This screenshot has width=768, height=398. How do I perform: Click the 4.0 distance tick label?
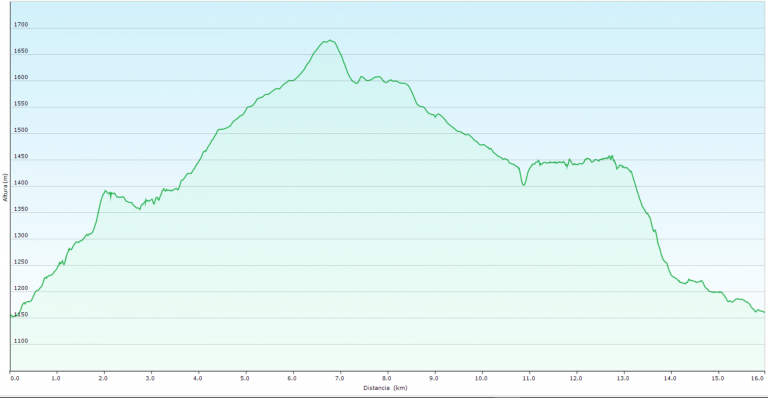[197, 378]
